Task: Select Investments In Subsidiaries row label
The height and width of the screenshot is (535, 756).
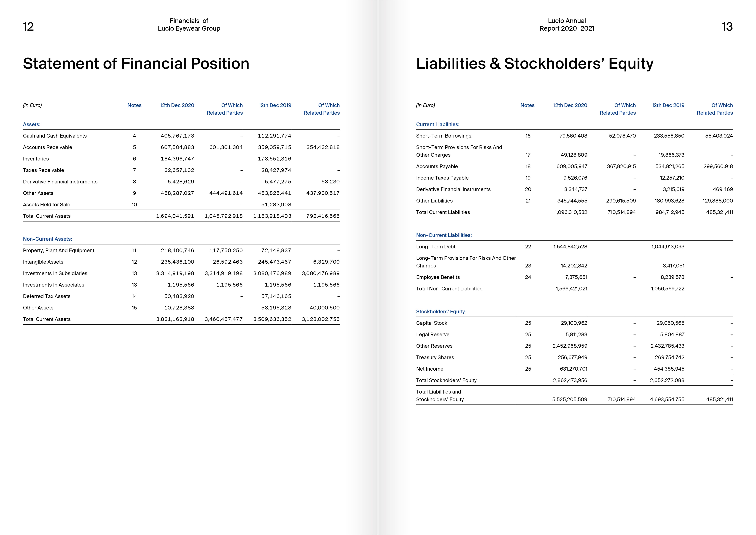Action: [x=55, y=273]
